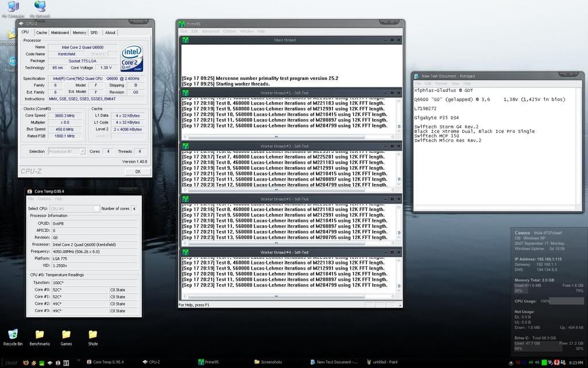Image resolution: width=588 pixels, height=368 pixels.
Task: Switch to the Memory tab in CPU-Z
Action: point(79,33)
